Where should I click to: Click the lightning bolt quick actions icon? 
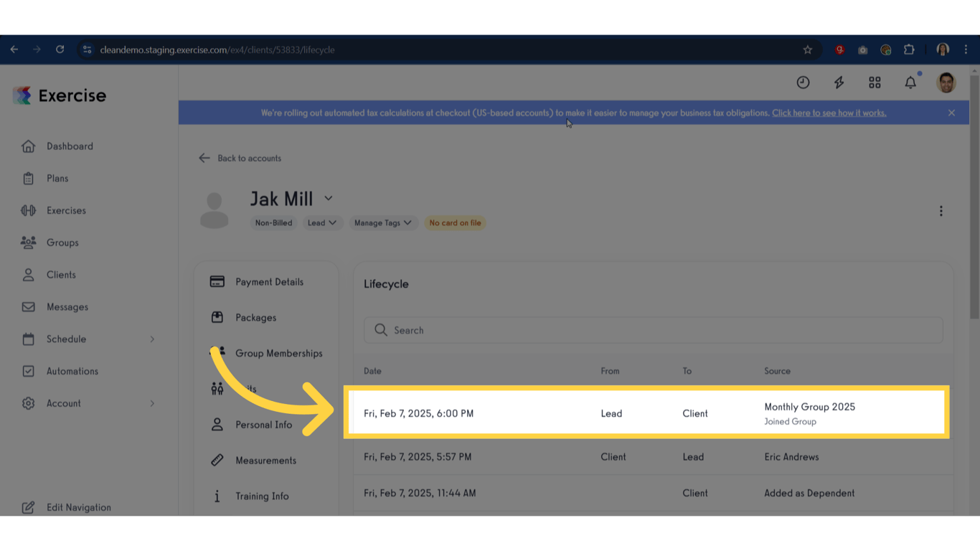click(x=839, y=83)
